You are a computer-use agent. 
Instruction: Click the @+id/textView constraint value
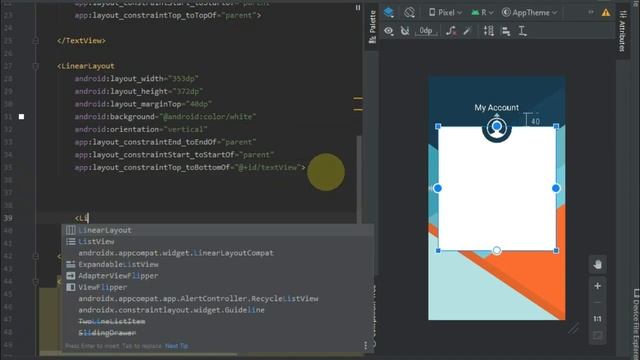268,167
